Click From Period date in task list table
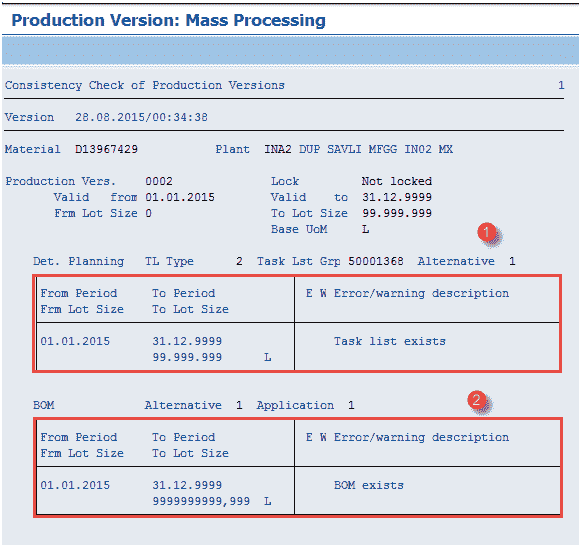Screen dimensions: 581x547 (x=75, y=341)
